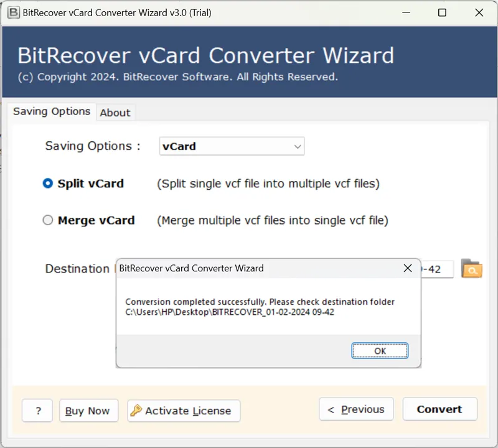Click the BitRecover vCard Converter Wizard banner heading
This screenshot has height=448, width=498.
pyautogui.click(x=205, y=55)
